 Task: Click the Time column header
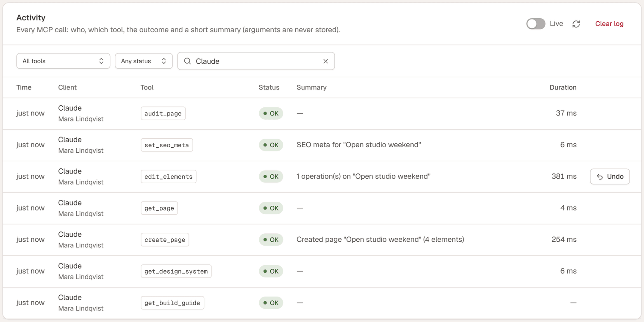(24, 87)
